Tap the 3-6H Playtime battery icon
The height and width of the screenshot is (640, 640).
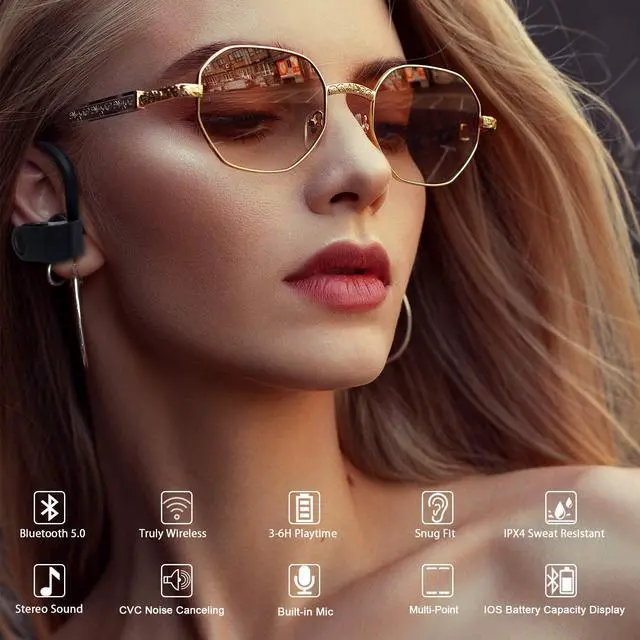[x=304, y=507]
